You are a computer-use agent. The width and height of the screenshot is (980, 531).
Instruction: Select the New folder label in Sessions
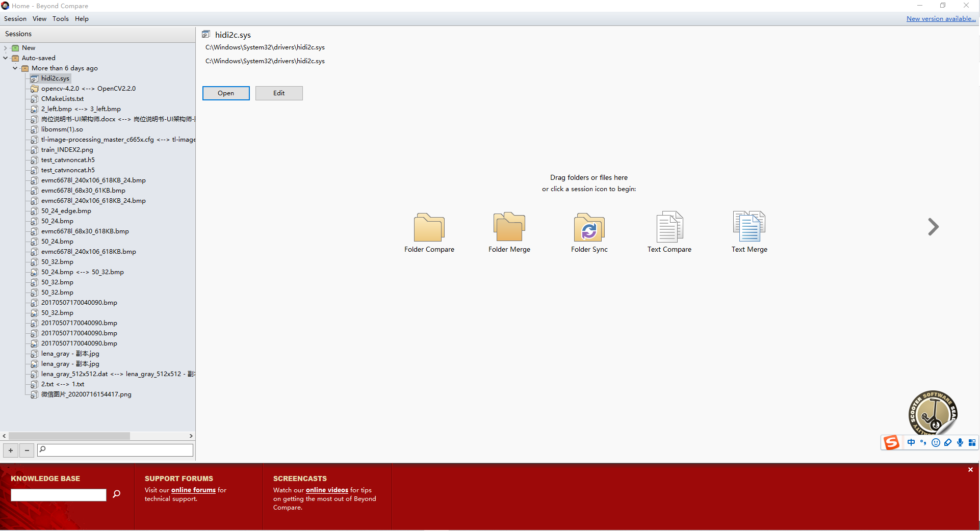tap(29, 48)
